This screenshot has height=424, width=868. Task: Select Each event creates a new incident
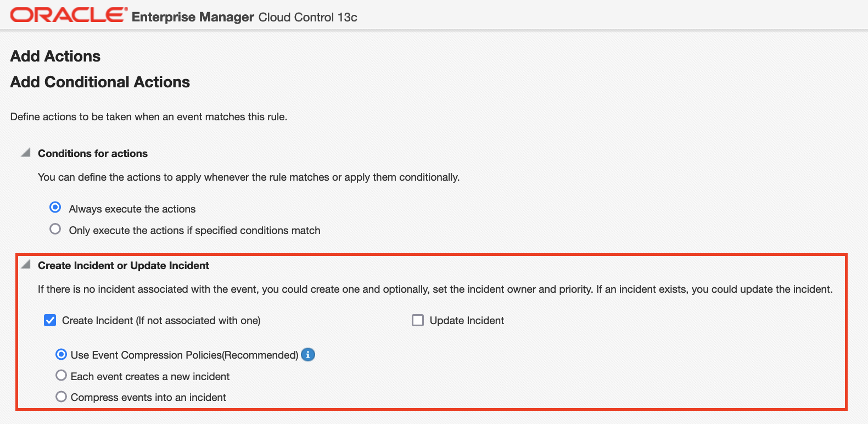tap(61, 376)
